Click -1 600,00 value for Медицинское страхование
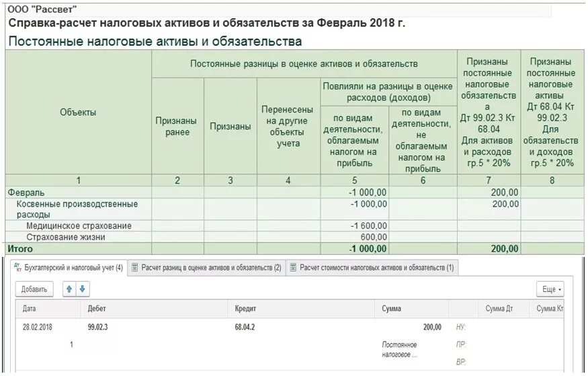This screenshot has width=588, height=376. (x=369, y=226)
